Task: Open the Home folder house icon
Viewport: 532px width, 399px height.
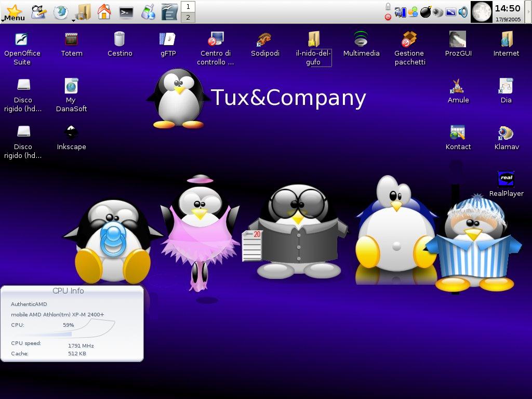Action: (104, 12)
